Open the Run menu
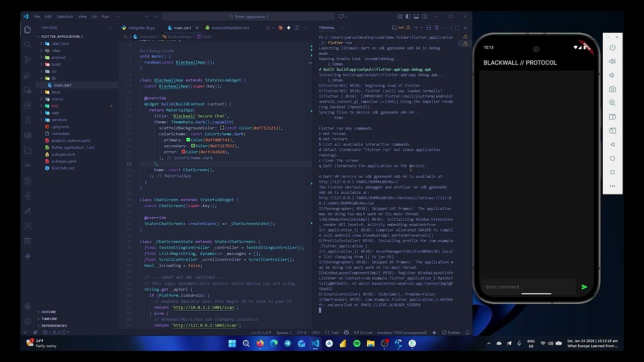This screenshot has width=644, height=362. (x=105, y=16)
